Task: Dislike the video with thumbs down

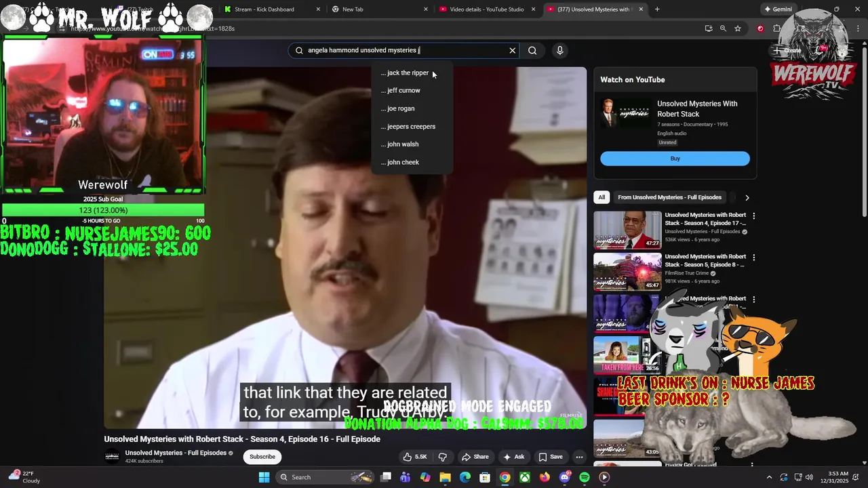Action: (x=443, y=457)
